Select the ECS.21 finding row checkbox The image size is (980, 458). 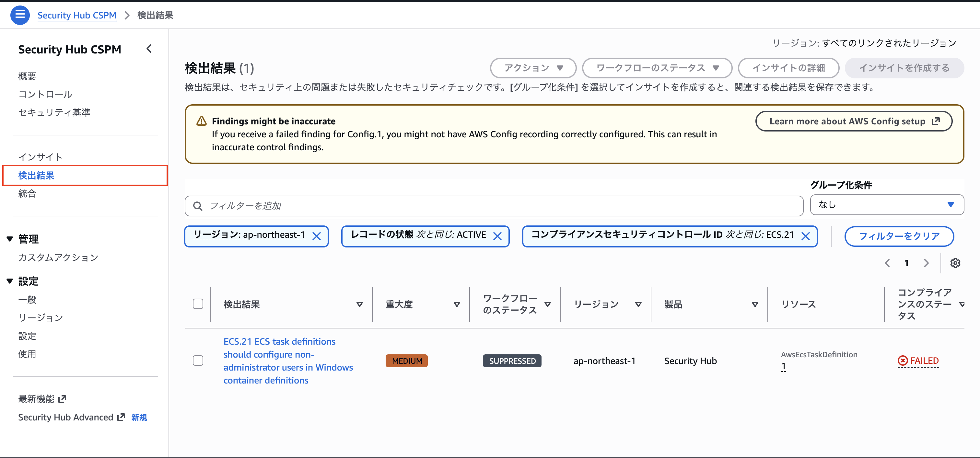pyautogui.click(x=198, y=360)
